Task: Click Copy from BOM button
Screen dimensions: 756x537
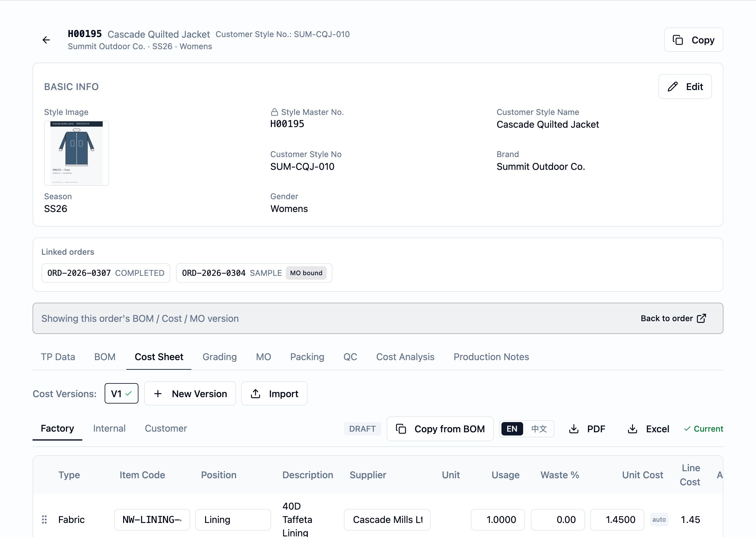Action: (x=440, y=429)
